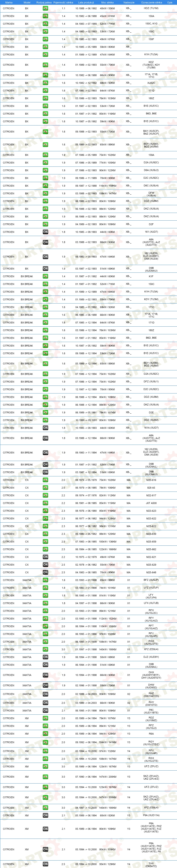
Task: Select the petrol icon in the CX M20-616 row
Action: 45,480
